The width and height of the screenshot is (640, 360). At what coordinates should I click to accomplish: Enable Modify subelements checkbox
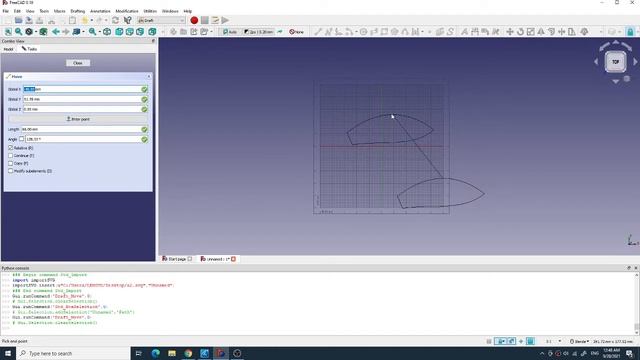click(x=11, y=171)
